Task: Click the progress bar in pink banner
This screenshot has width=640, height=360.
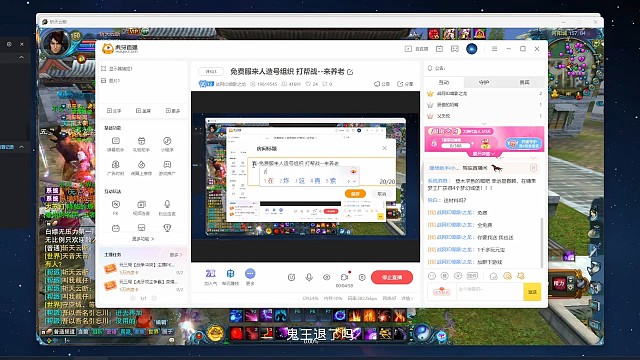Action: point(455,145)
